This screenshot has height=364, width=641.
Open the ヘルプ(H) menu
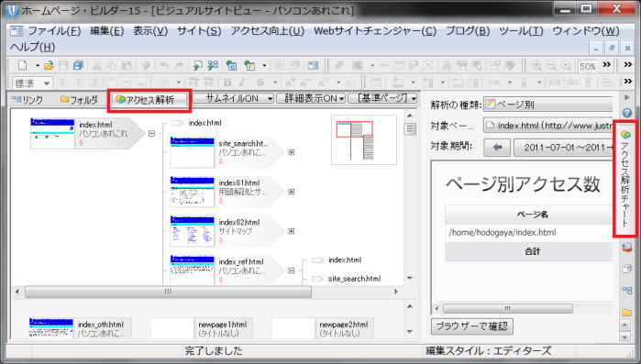pyautogui.click(x=32, y=47)
